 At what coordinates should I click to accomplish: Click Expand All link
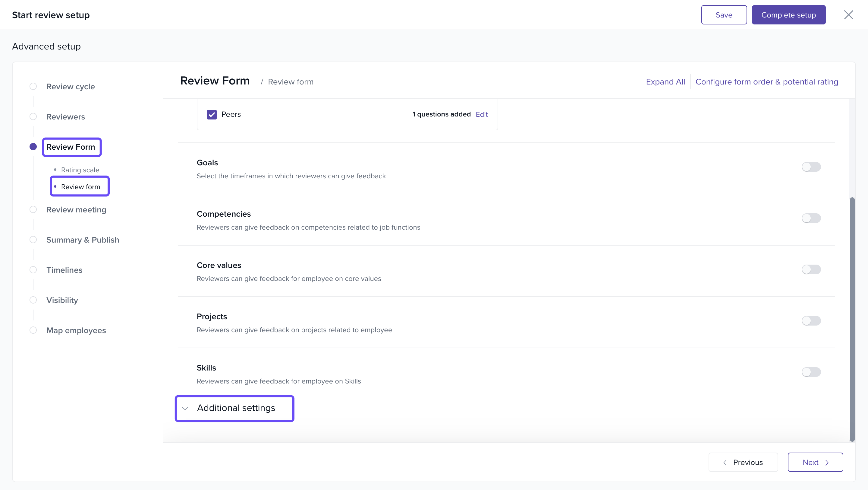[x=665, y=81]
